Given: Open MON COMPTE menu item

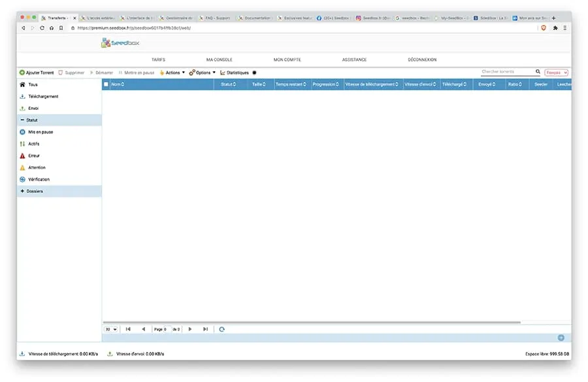Looking at the screenshot, I should point(287,60).
